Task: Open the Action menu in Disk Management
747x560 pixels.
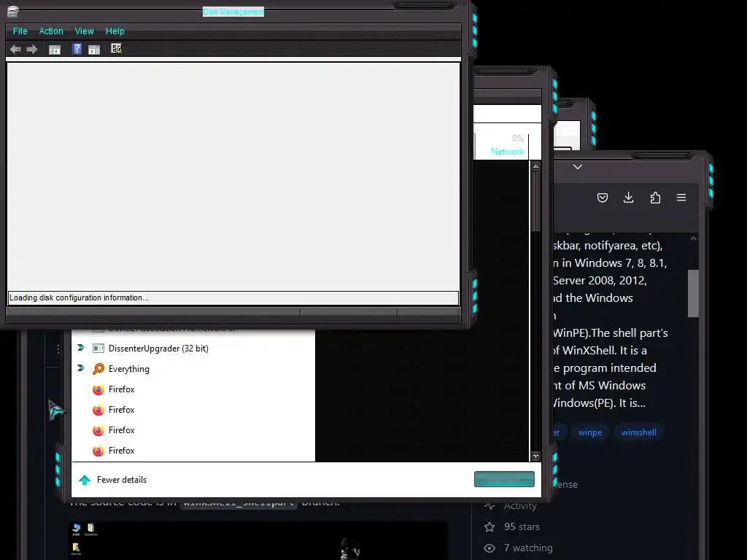Action: [51, 31]
